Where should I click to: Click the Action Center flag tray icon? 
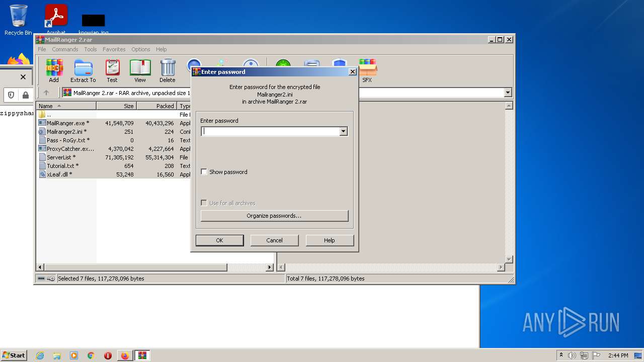596,355
